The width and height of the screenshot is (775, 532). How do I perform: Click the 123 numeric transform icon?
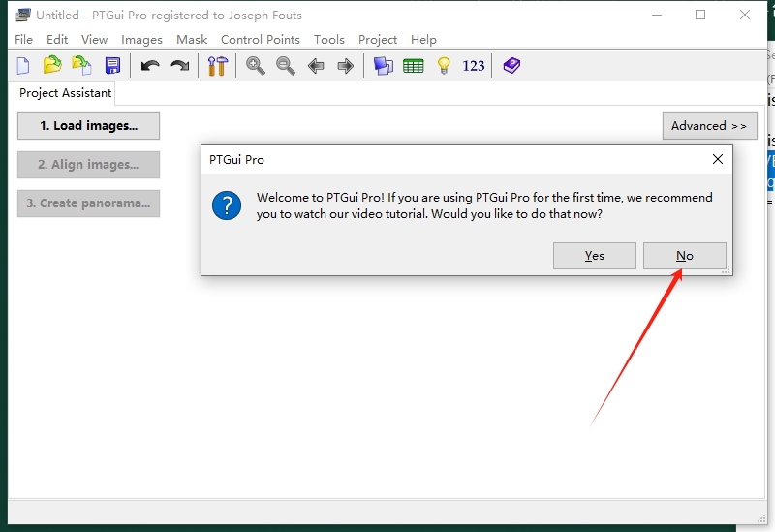click(474, 66)
